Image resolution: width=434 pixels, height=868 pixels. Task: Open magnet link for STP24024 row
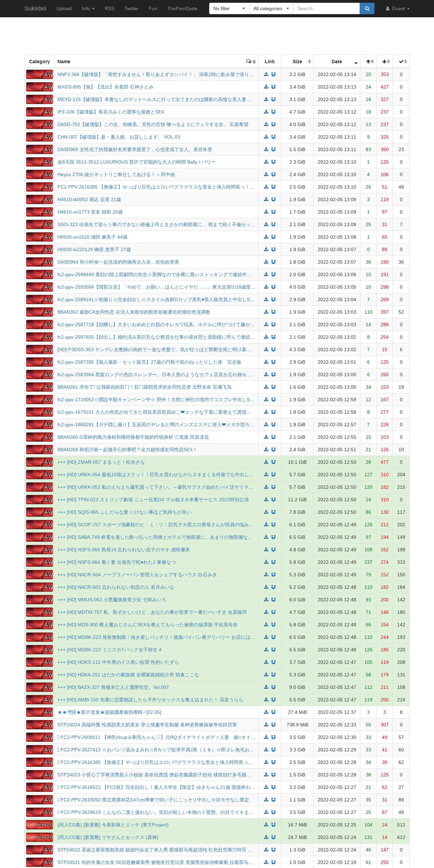273,725
